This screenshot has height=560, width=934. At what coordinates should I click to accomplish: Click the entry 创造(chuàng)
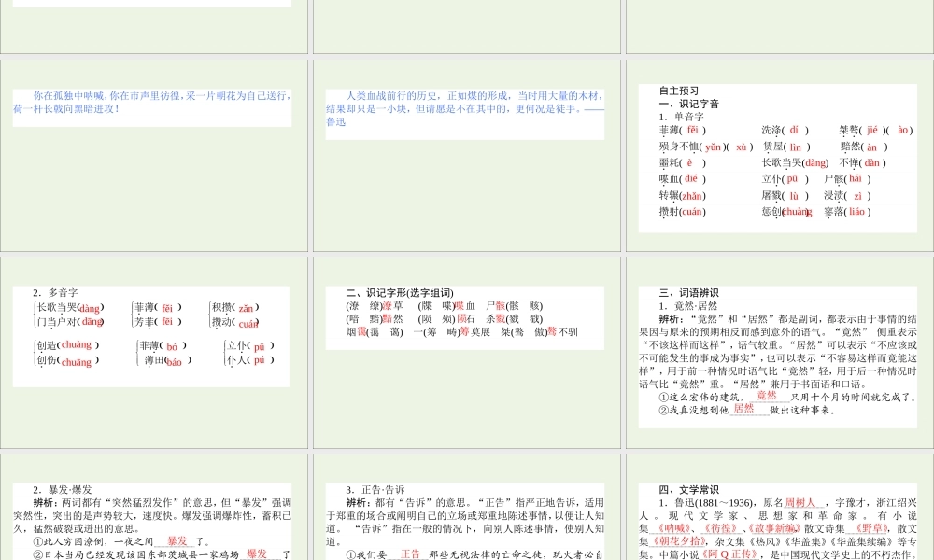68,345
